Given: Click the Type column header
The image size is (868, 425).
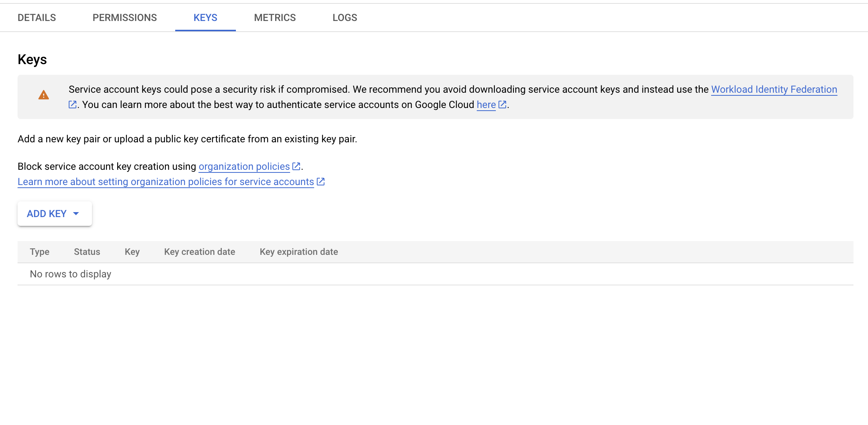Looking at the screenshot, I should pyautogui.click(x=40, y=252).
